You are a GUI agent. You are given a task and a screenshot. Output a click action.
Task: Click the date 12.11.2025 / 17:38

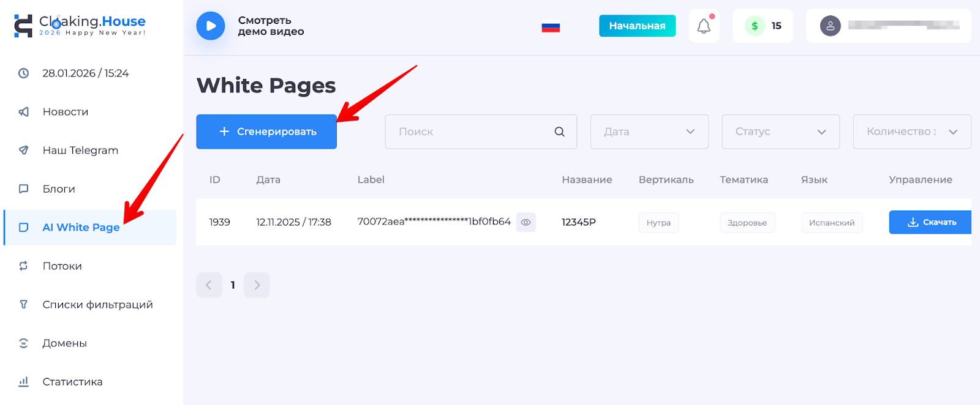[294, 222]
